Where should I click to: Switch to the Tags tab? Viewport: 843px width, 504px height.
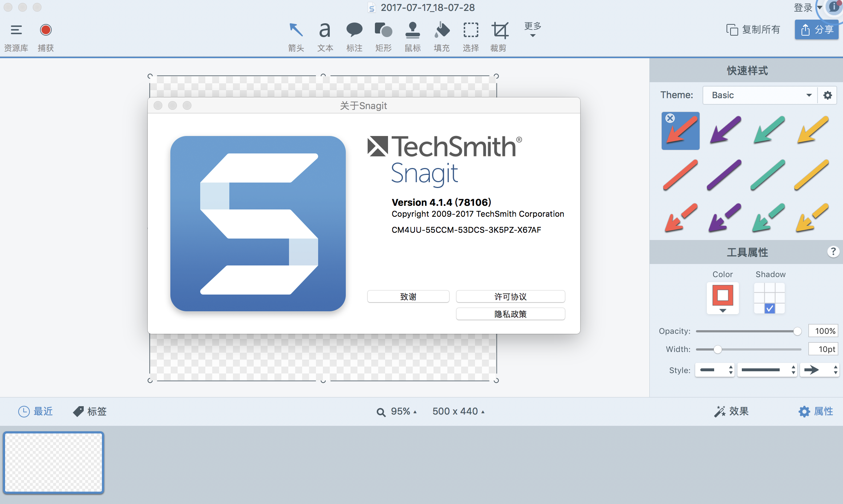coord(90,411)
